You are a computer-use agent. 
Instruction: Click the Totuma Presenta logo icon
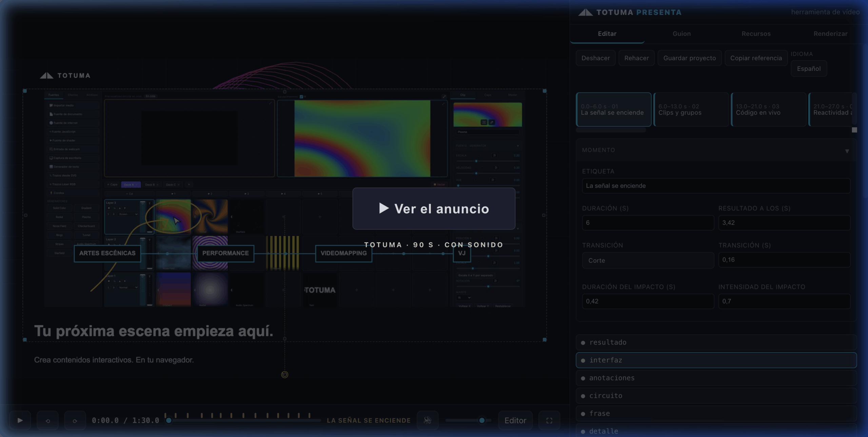585,13
